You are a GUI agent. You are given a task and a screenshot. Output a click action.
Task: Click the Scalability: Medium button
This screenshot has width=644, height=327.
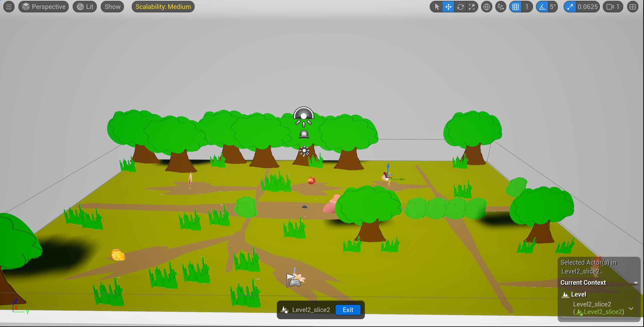163,7
